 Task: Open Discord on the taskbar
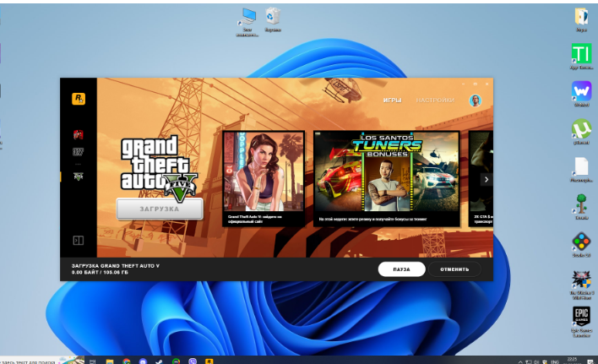143,361
